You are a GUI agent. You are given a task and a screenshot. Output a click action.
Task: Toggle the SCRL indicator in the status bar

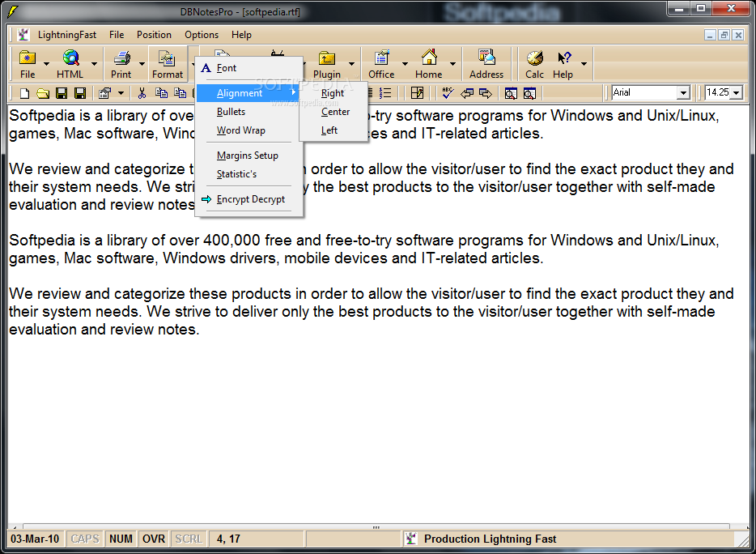tap(189, 539)
